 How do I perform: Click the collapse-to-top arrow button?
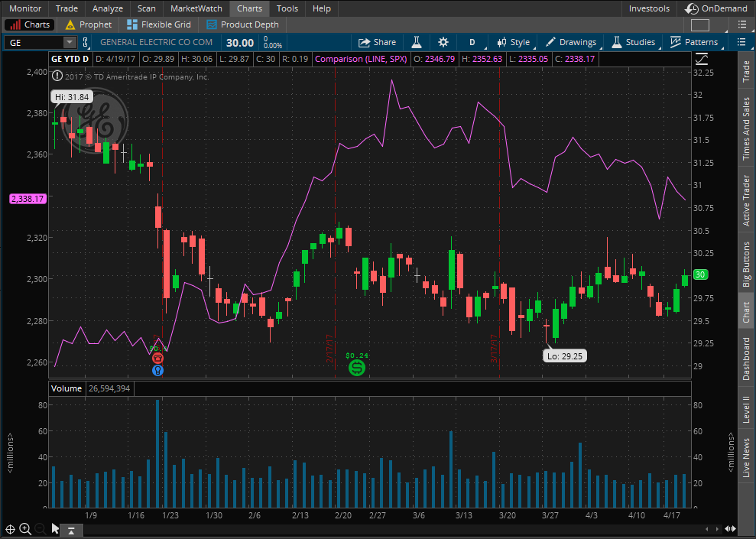(x=71, y=531)
